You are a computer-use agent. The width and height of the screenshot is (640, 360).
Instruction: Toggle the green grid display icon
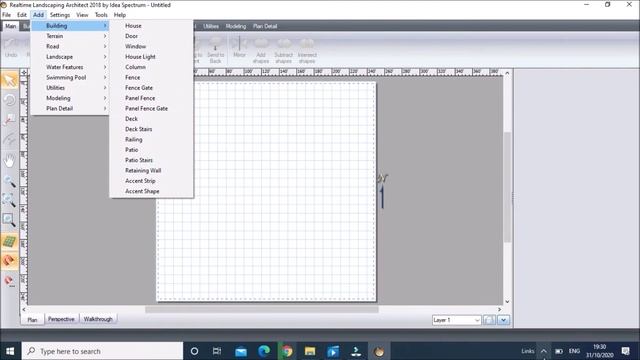9,242
